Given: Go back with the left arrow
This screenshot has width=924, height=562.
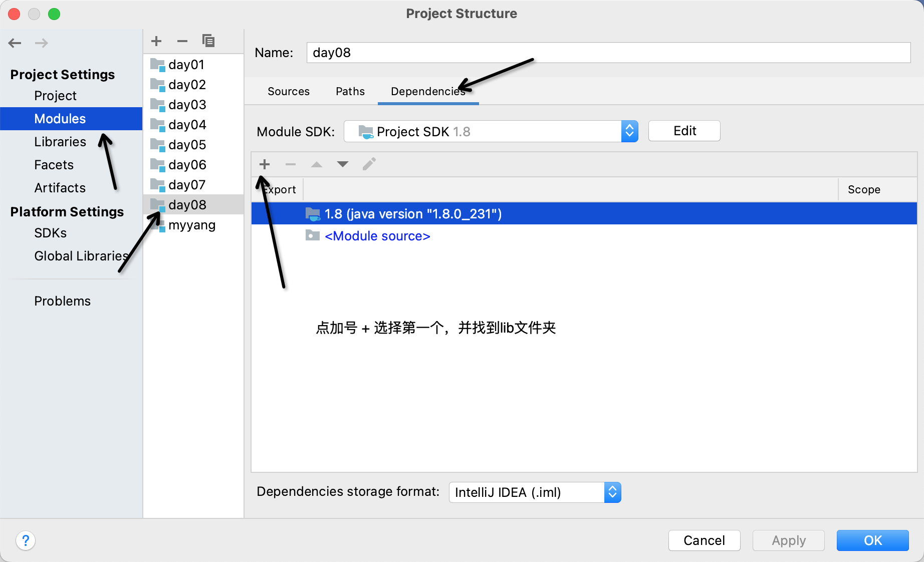Looking at the screenshot, I should [x=15, y=43].
